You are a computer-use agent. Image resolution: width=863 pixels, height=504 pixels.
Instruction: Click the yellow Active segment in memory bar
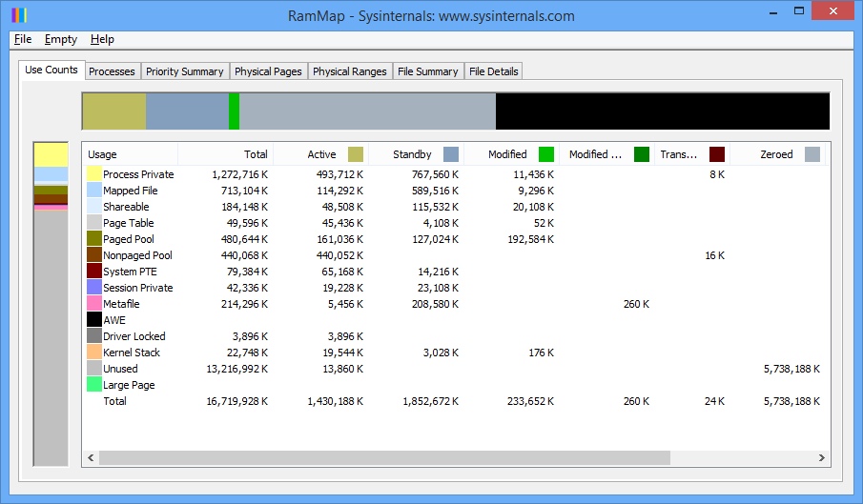114,111
